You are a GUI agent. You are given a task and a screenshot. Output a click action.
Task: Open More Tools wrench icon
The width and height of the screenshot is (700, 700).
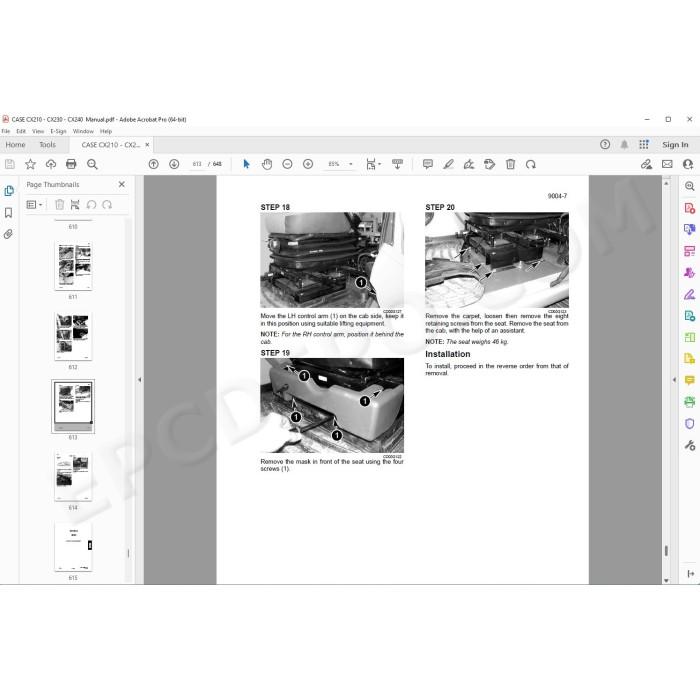[x=689, y=445]
